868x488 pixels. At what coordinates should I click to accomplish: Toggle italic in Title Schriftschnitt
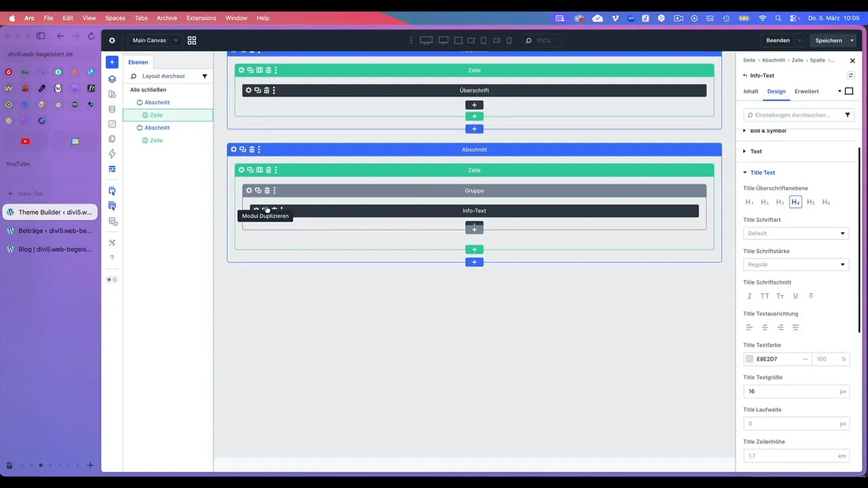click(x=749, y=296)
